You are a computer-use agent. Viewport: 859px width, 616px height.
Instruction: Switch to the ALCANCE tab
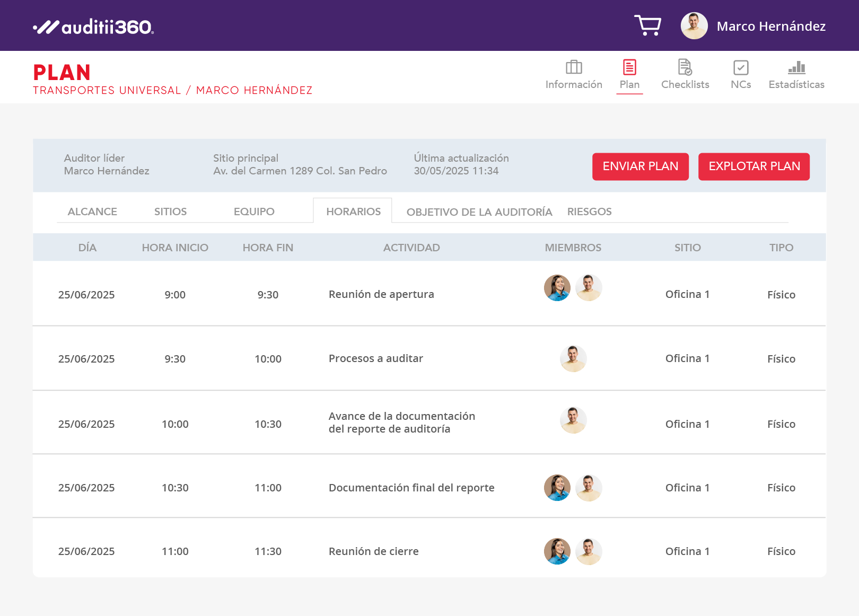[x=92, y=212]
